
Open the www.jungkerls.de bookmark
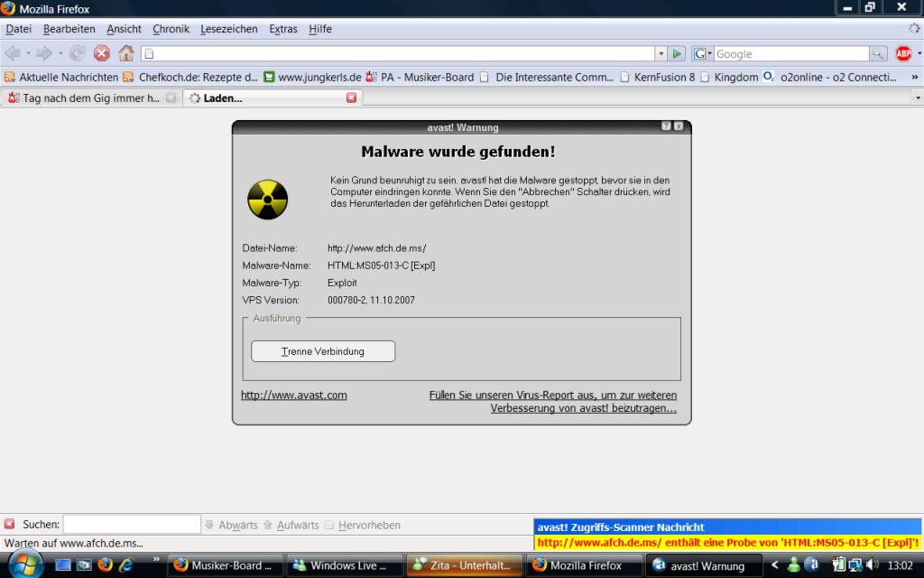pos(312,77)
